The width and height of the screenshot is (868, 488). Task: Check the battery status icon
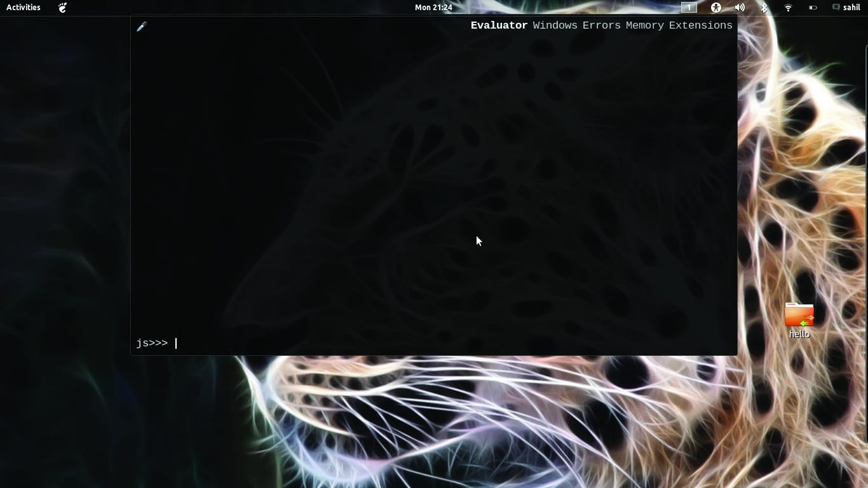813,8
